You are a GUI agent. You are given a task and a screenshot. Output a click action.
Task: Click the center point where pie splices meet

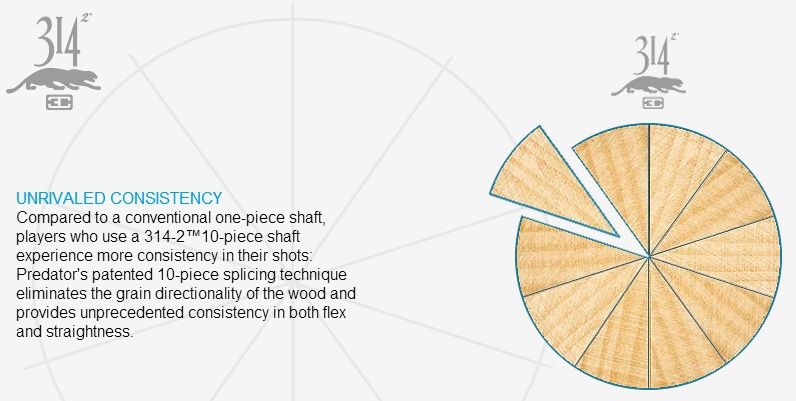tap(649, 256)
